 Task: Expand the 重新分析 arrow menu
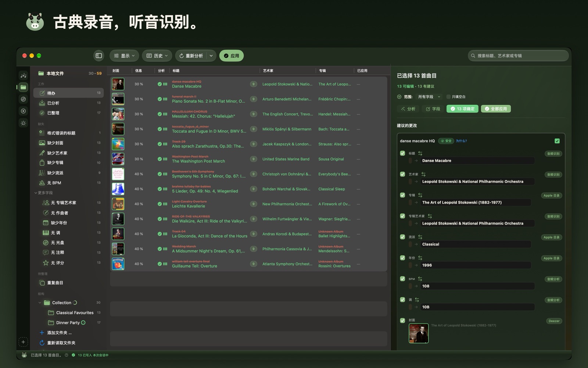pos(211,56)
